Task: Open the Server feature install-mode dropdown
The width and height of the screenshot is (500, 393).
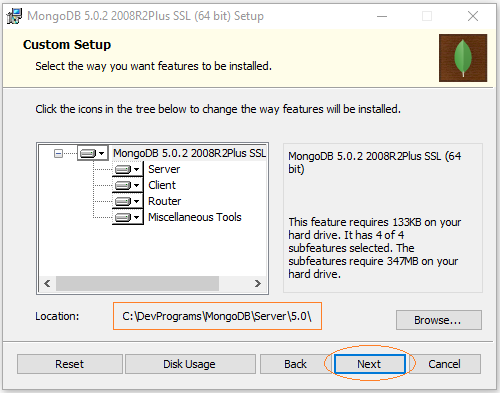Action: coord(128,170)
